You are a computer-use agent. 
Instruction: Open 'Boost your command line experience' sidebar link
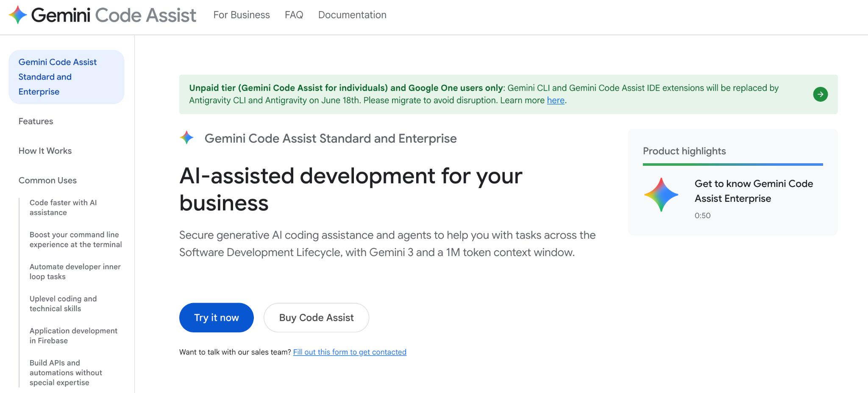[75, 240]
